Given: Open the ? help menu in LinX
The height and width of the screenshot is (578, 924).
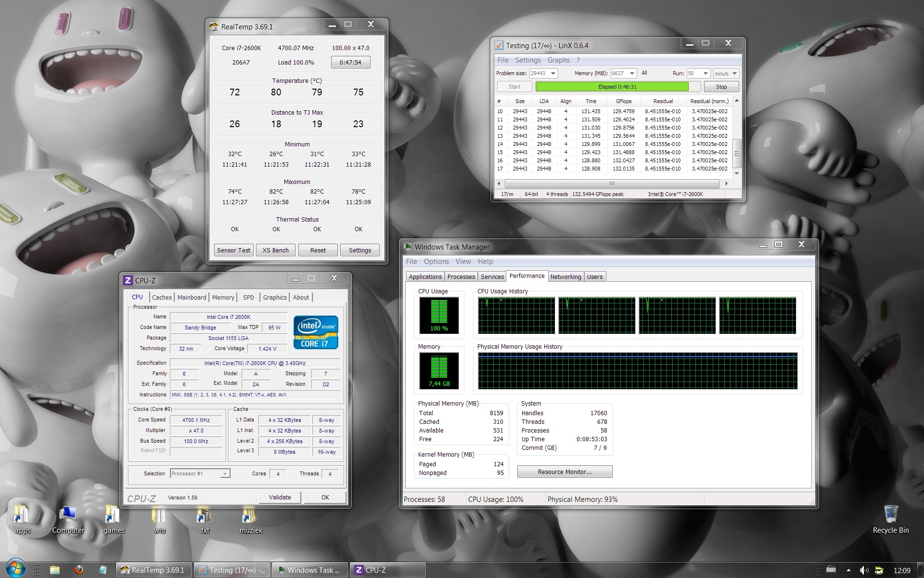Looking at the screenshot, I should (x=578, y=60).
